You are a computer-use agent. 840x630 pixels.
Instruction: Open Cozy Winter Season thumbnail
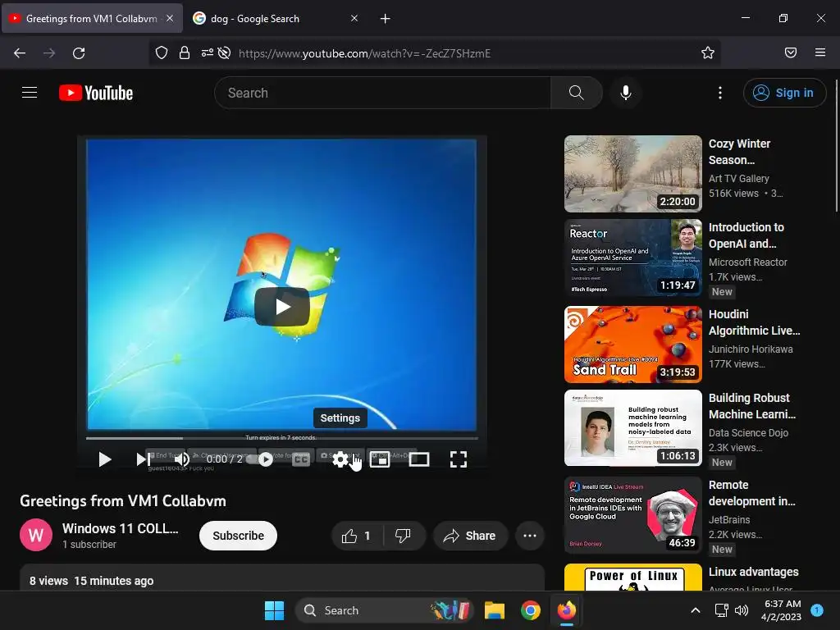[x=632, y=174]
